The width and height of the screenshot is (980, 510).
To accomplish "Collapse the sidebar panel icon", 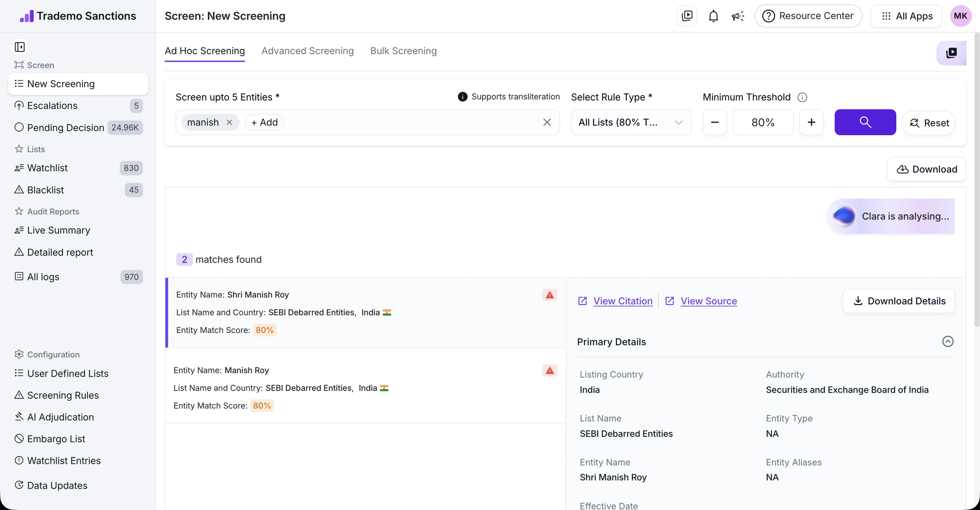I will pos(20,47).
